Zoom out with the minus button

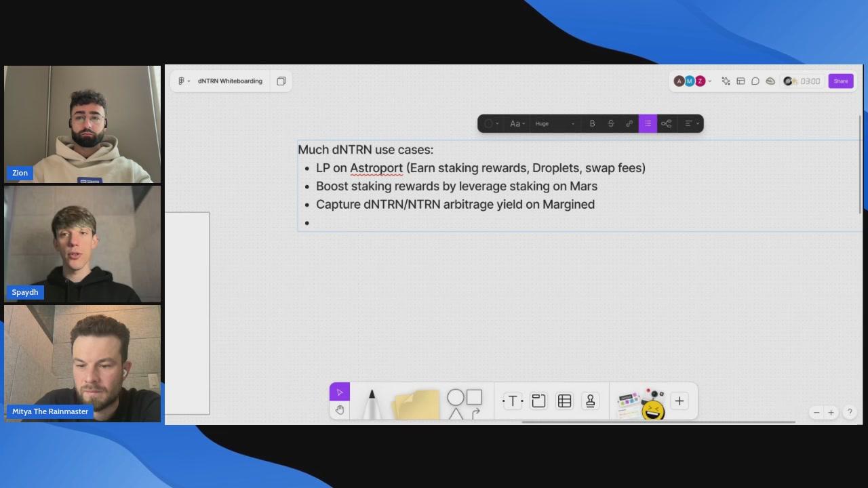[816, 412]
